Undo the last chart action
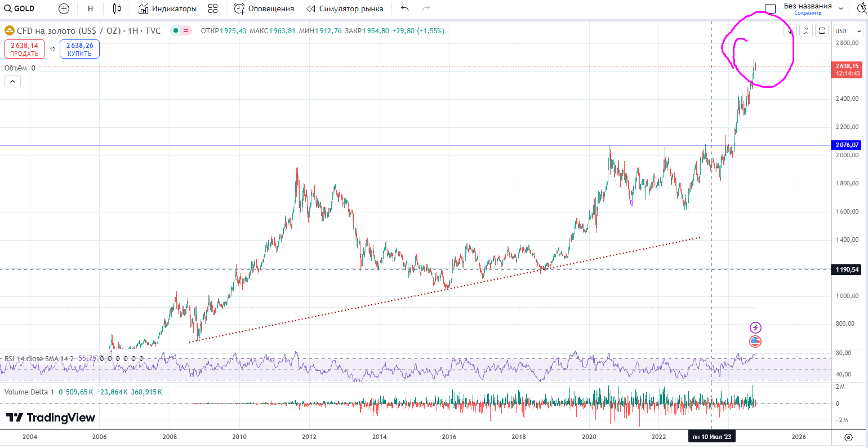868x448 pixels. (404, 8)
